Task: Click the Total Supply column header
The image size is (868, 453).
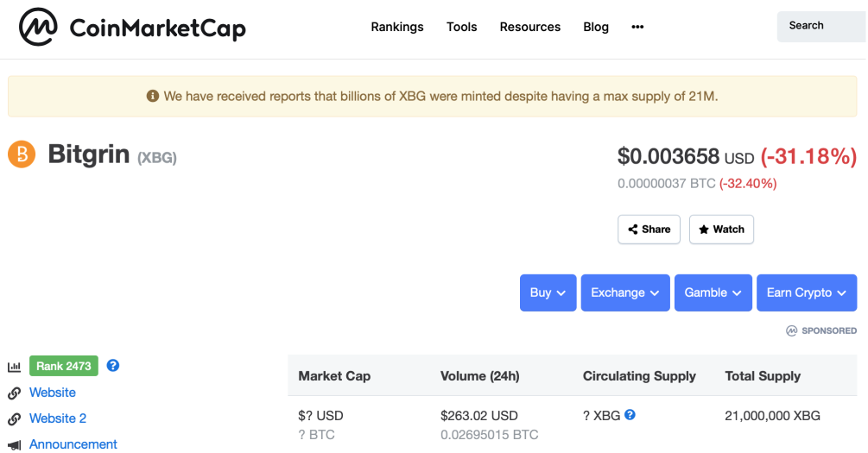Action: (763, 376)
